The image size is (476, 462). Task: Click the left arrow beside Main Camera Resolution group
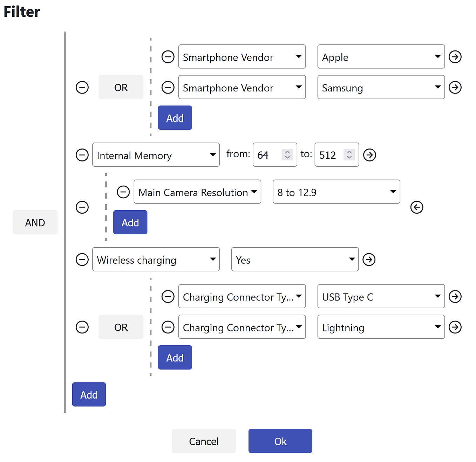[x=416, y=207]
